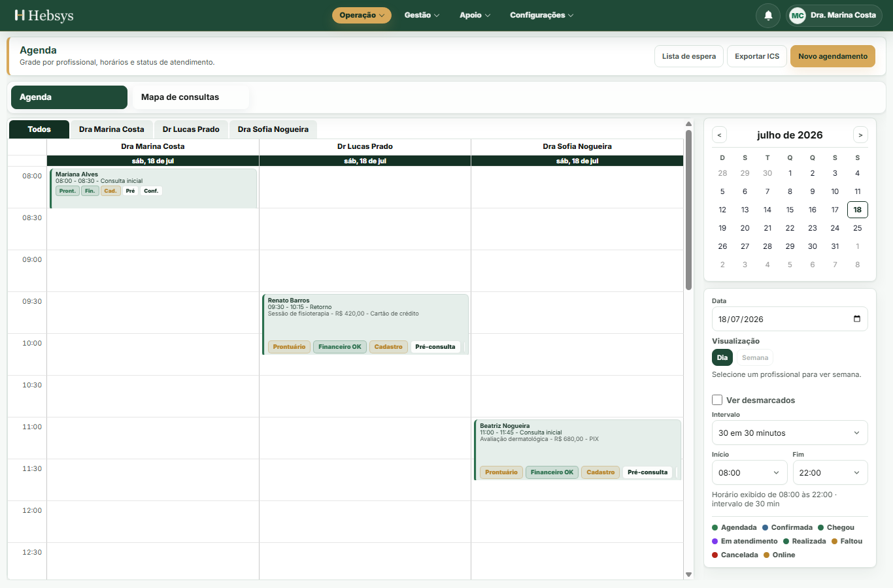Screen dimensions: 893x588
Task: Expand the Intervalo dropdown
Action: coord(790,433)
